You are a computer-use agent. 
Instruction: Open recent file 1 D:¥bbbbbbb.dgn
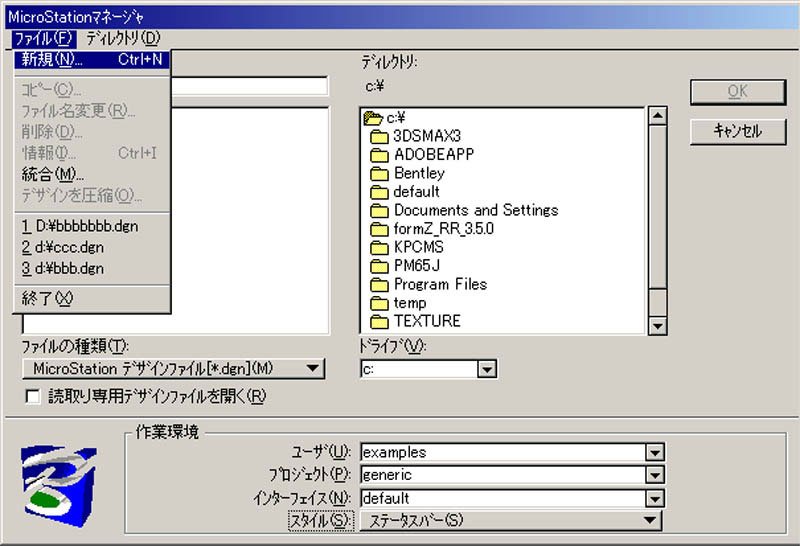92,226
